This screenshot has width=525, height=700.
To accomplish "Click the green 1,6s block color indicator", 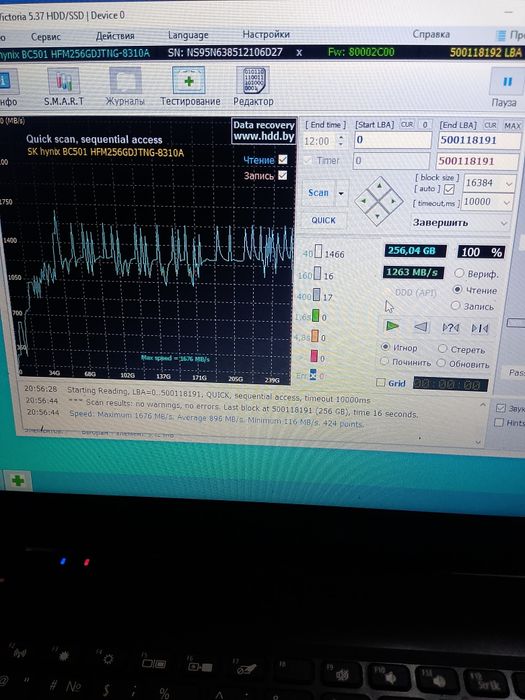I will pyautogui.click(x=315, y=317).
